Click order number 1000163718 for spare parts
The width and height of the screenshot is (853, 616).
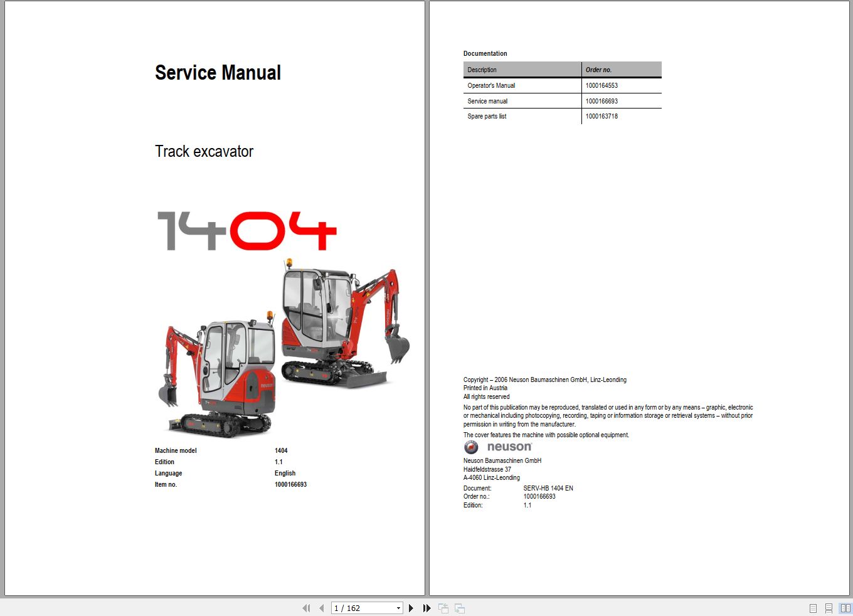pos(601,116)
